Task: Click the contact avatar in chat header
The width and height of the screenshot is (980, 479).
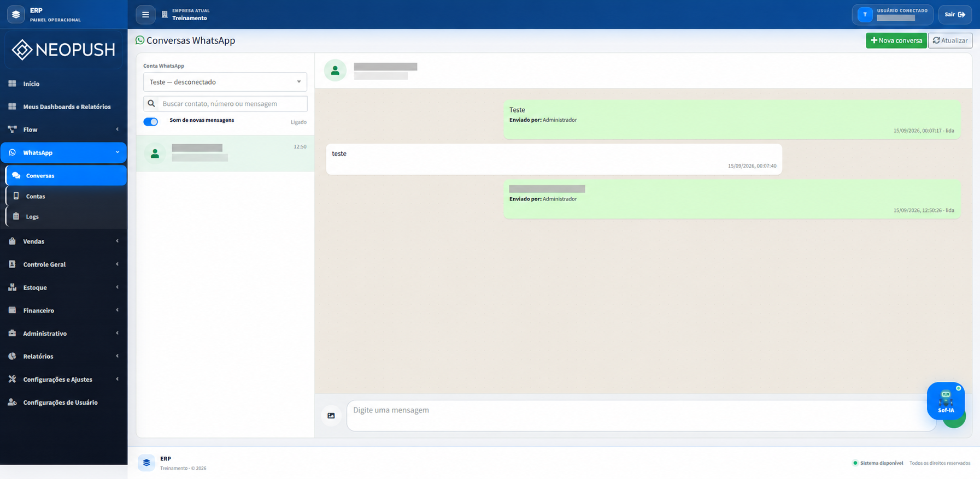Action: (335, 70)
